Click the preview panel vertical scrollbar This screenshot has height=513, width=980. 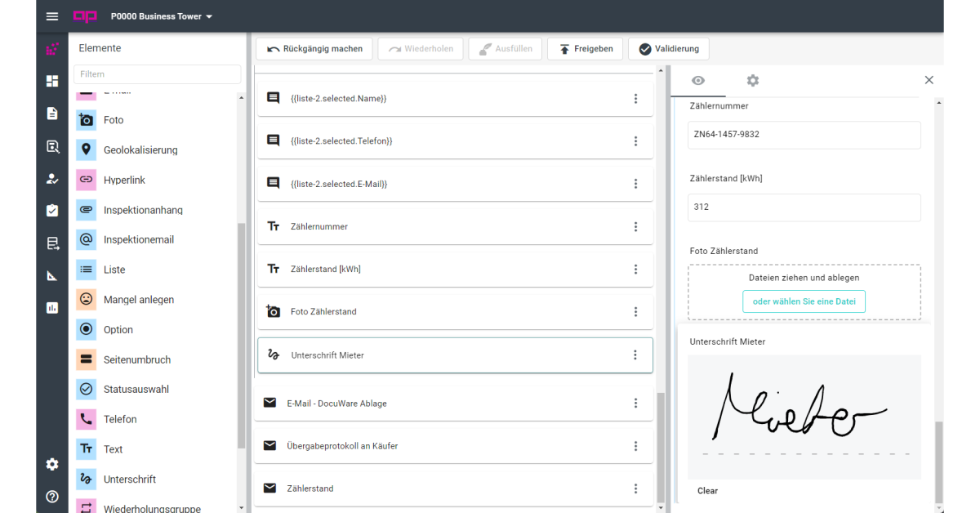click(x=939, y=462)
